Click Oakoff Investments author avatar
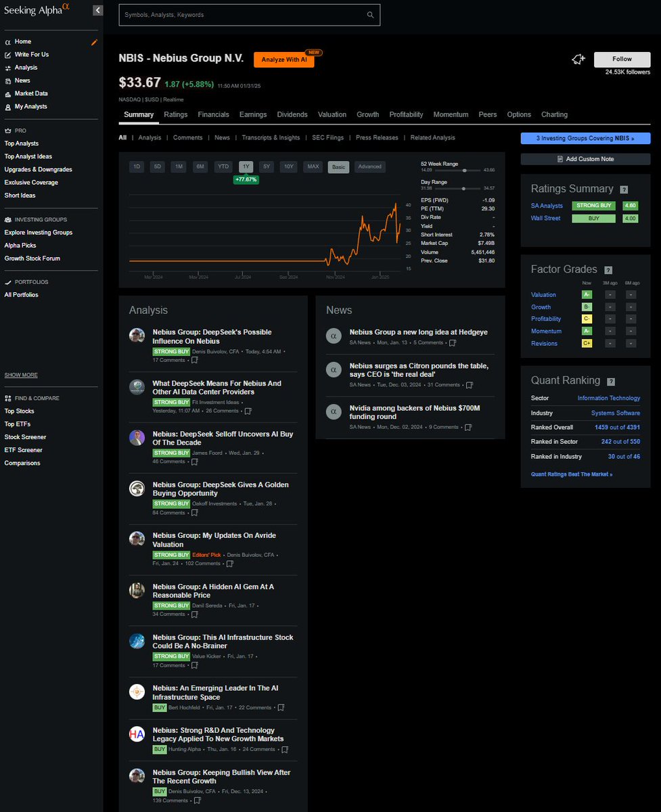 tap(137, 488)
